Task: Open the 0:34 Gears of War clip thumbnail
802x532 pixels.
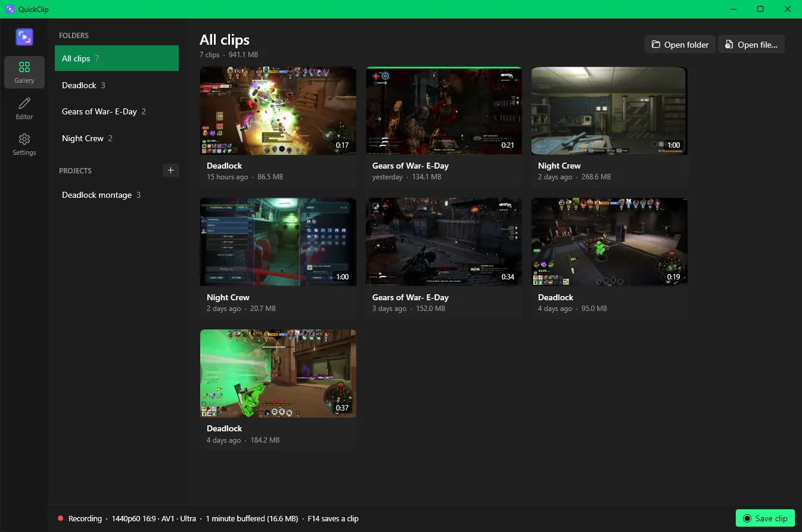Action: pyautogui.click(x=444, y=242)
